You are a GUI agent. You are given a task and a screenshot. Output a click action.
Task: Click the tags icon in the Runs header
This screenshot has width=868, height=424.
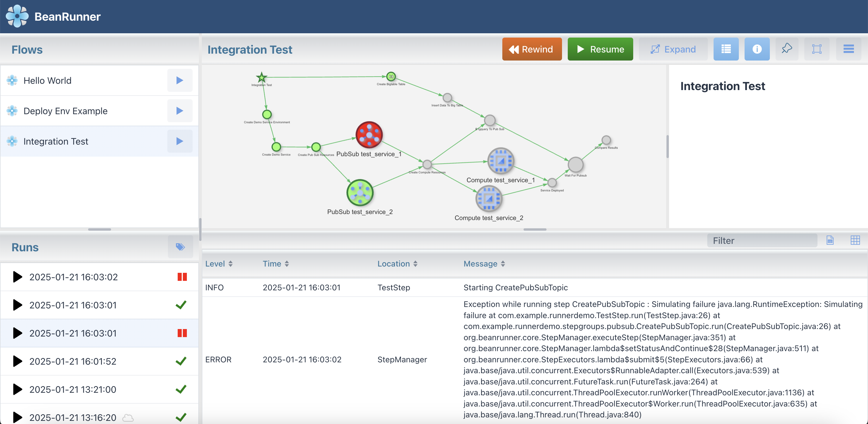click(x=180, y=247)
